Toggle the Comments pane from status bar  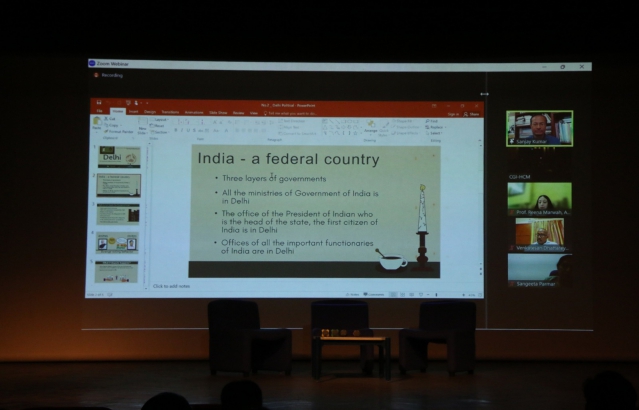click(x=374, y=295)
